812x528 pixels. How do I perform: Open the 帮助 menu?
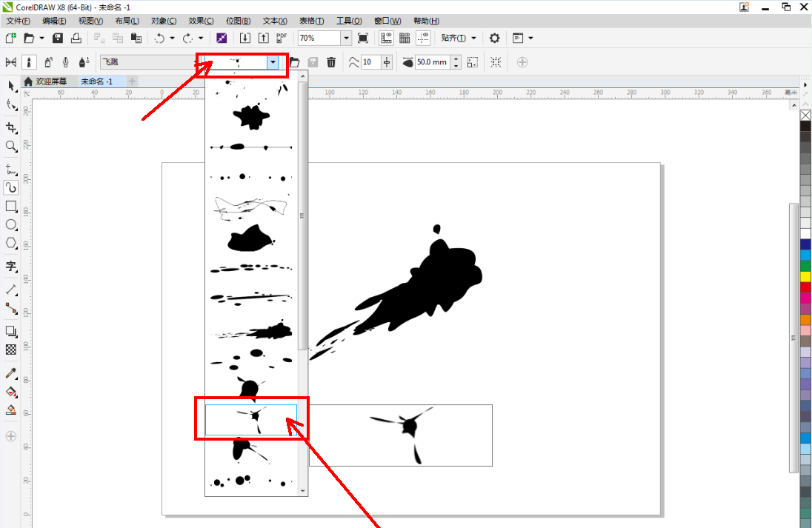[x=425, y=21]
